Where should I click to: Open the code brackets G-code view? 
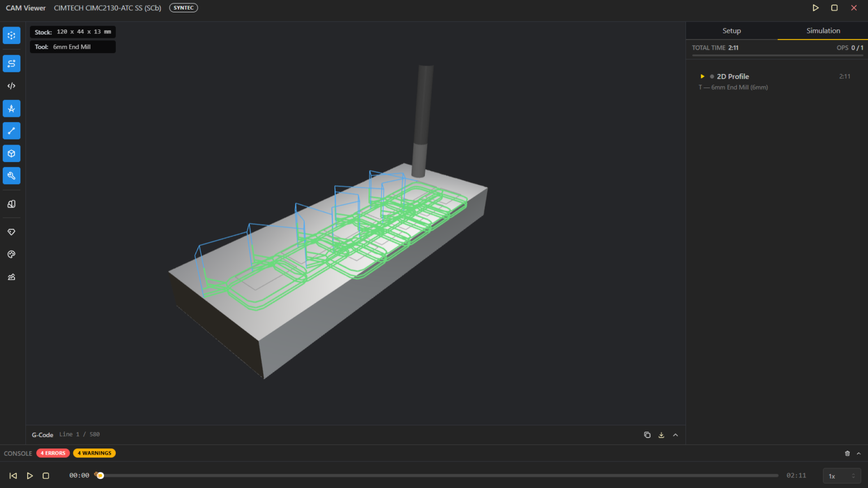[x=11, y=86]
